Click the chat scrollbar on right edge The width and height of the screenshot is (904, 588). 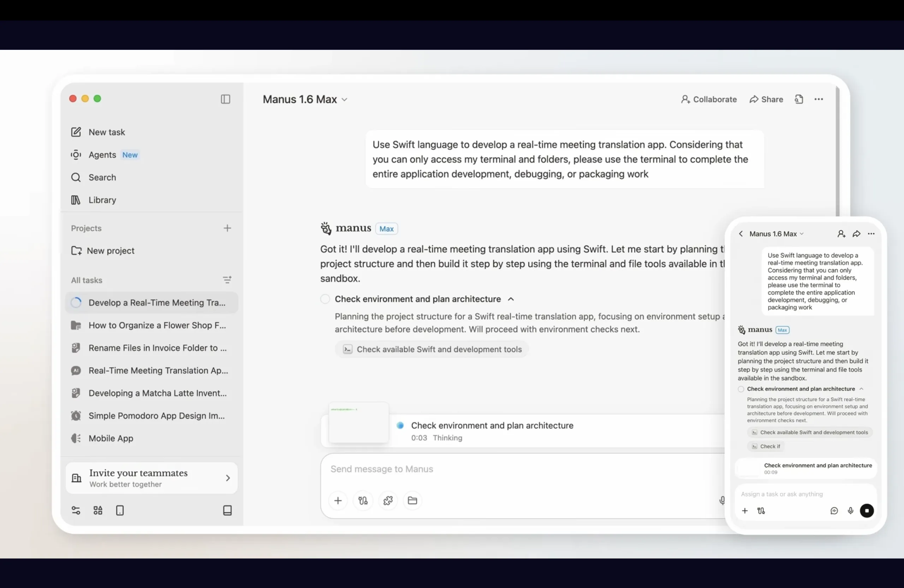(x=838, y=152)
